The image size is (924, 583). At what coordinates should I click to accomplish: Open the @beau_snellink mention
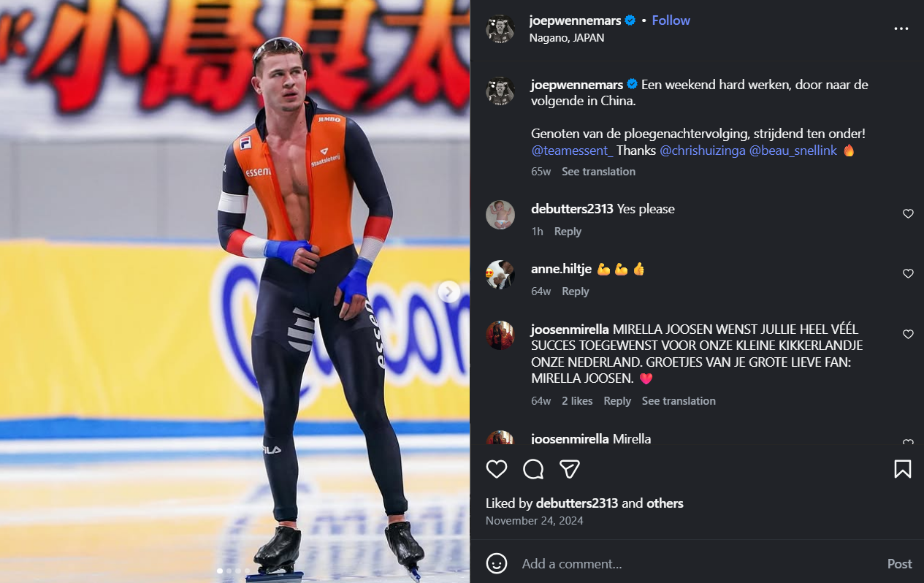[x=793, y=150]
